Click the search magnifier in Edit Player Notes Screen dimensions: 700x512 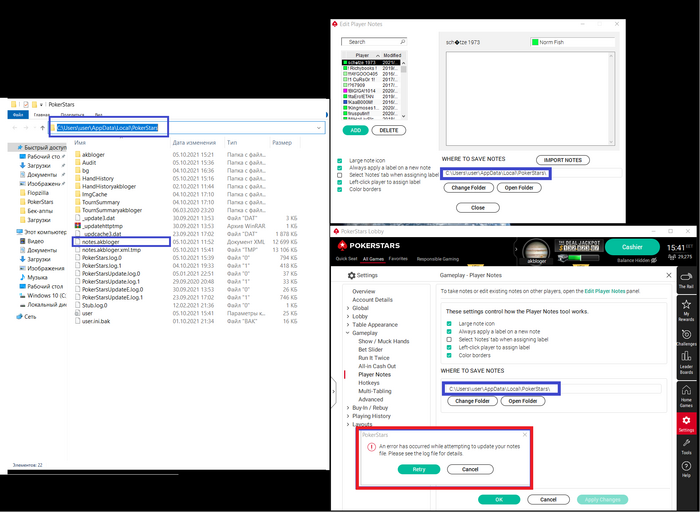click(x=402, y=42)
